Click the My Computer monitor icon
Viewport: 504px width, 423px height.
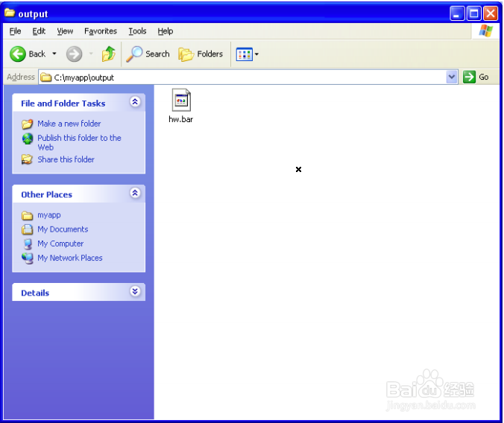28,244
